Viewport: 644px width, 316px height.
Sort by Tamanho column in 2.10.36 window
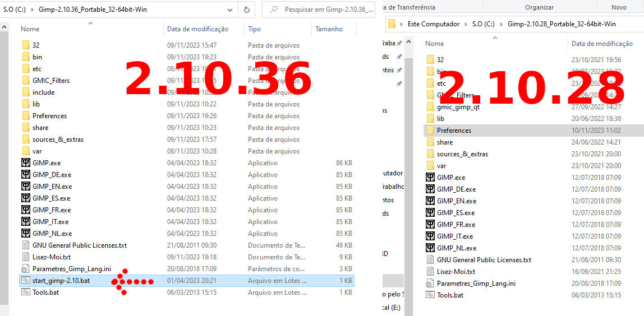[x=329, y=29]
